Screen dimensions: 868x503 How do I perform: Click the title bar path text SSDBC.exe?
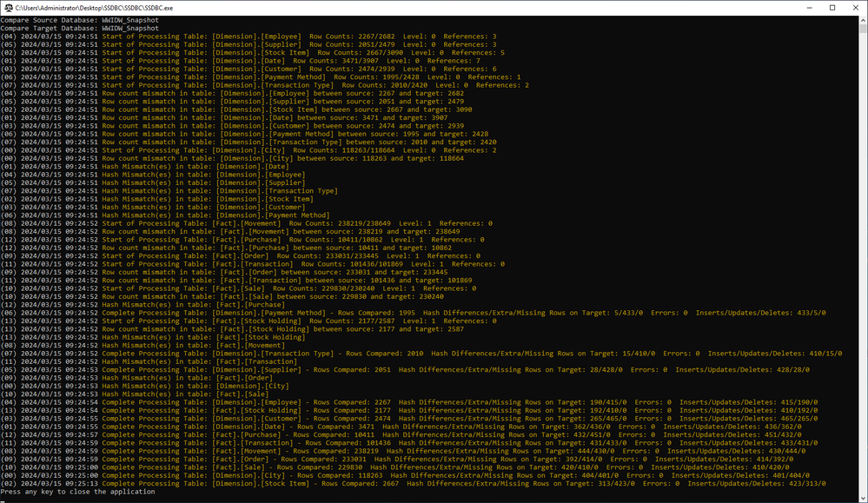94,8
